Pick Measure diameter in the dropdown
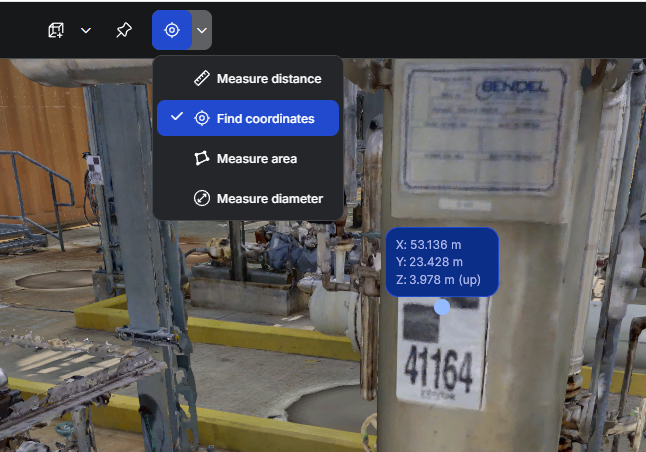This screenshot has height=452, width=646. (x=269, y=199)
